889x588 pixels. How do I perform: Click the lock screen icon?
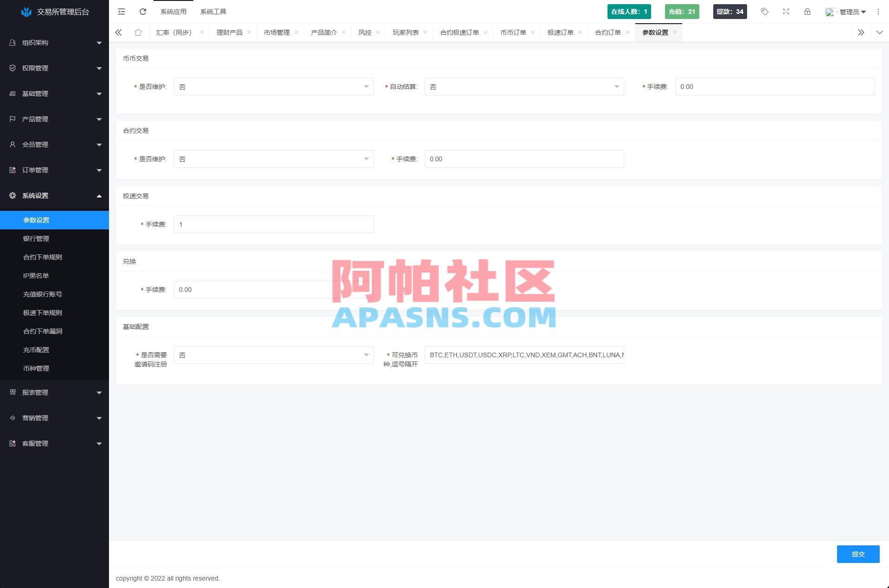point(807,11)
